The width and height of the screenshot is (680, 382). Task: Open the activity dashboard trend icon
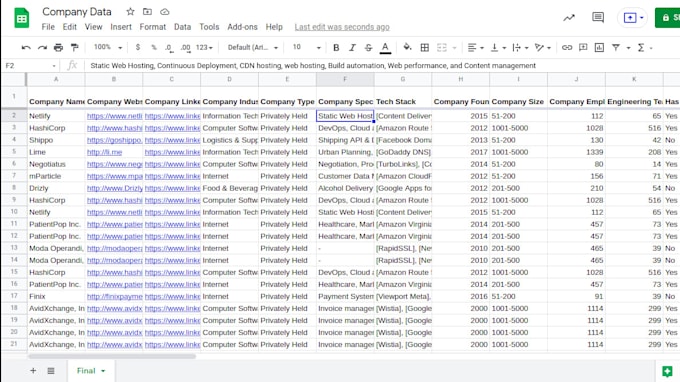(569, 18)
